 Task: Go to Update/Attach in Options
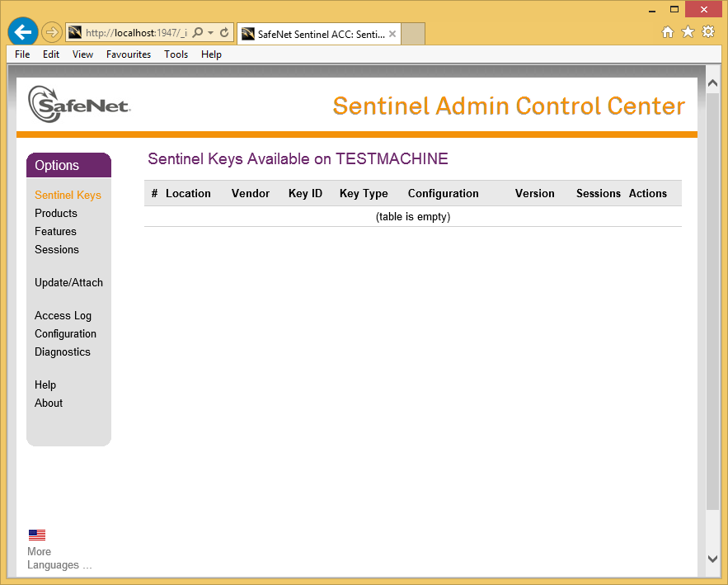click(x=68, y=282)
